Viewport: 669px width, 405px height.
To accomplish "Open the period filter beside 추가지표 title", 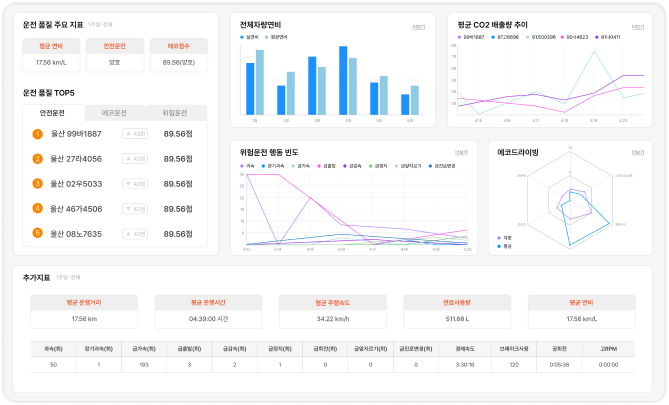I will (x=68, y=277).
